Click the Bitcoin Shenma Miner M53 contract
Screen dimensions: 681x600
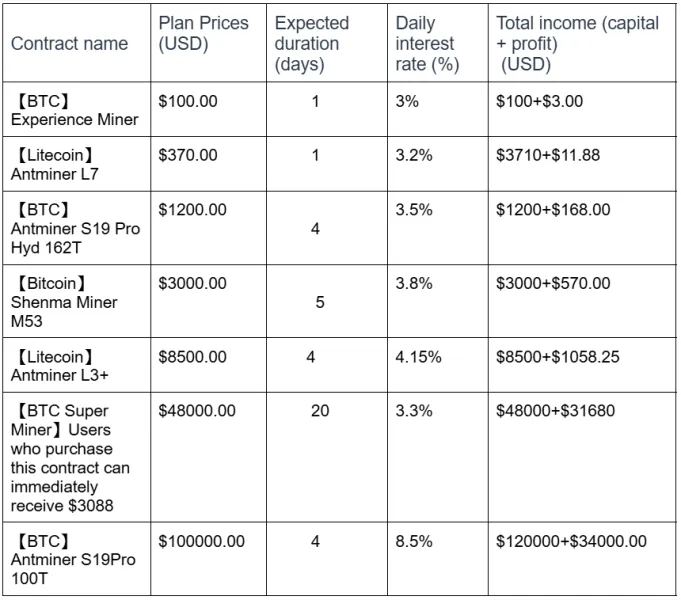(64, 302)
